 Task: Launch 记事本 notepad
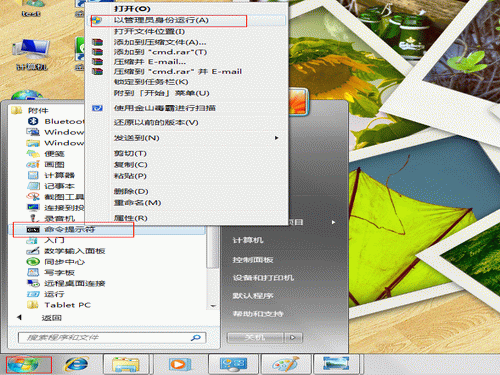[x=51, y=186]
